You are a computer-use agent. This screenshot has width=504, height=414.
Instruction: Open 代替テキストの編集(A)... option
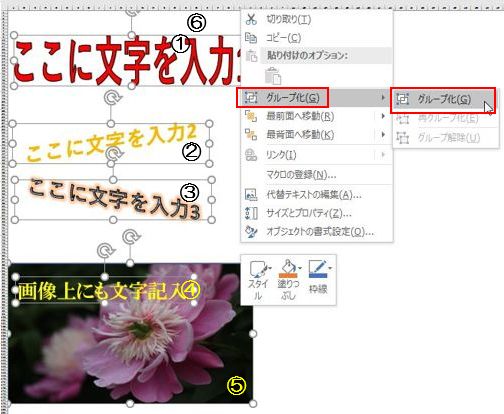click(314, 194)
